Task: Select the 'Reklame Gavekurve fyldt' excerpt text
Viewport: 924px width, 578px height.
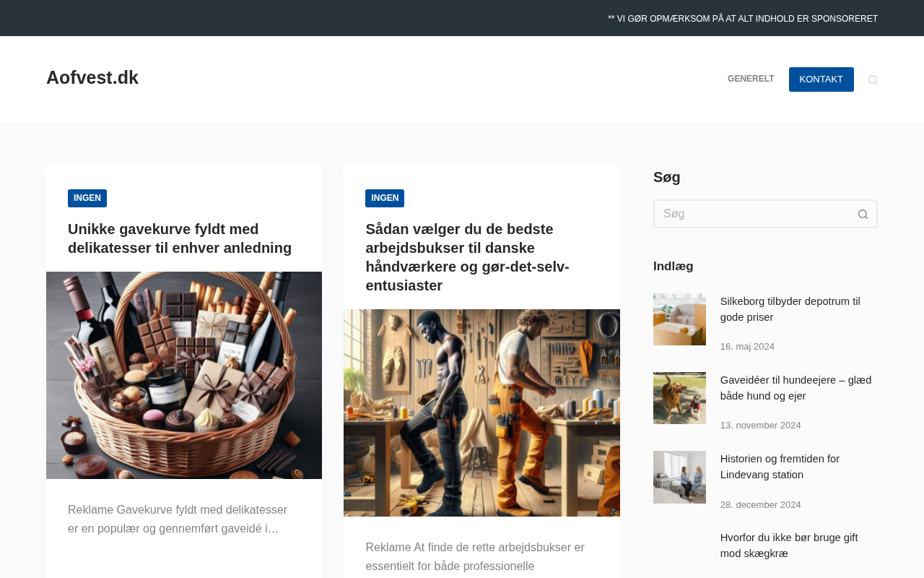Action: pos(178,519)
